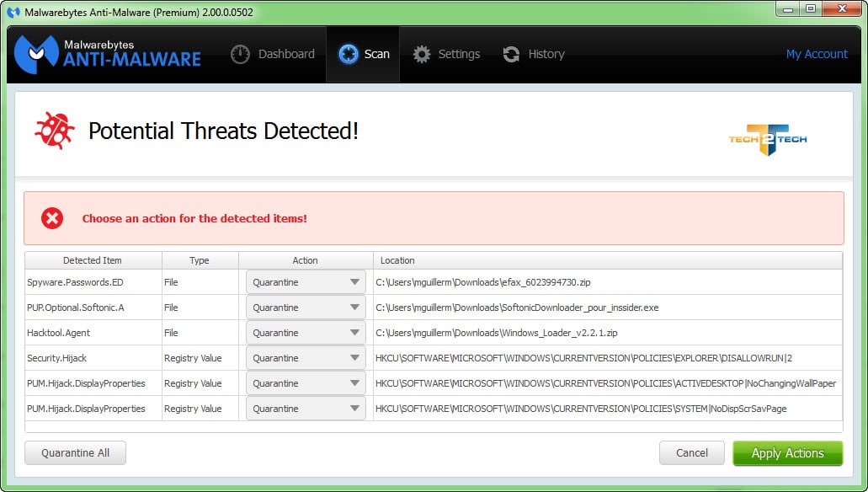Screen dimensions: 868x492
Task: Sort by the Detected Item column header
Action: [x=93, y=260]
